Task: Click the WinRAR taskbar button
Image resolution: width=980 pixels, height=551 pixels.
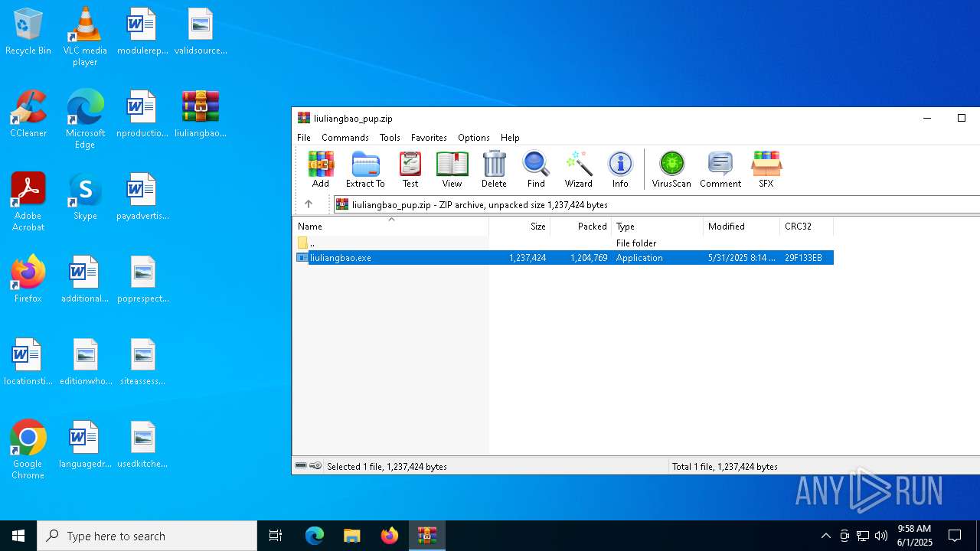Action: coord(427,536)
